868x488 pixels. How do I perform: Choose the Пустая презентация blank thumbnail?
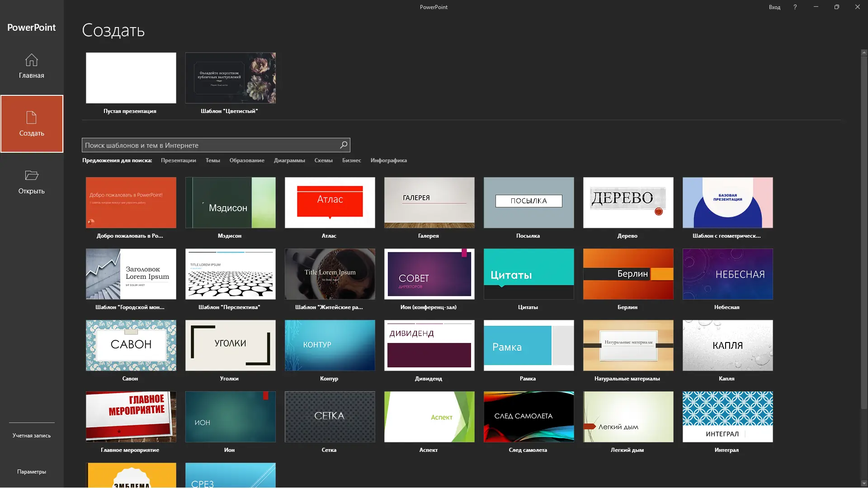click(x=131, y=78)
